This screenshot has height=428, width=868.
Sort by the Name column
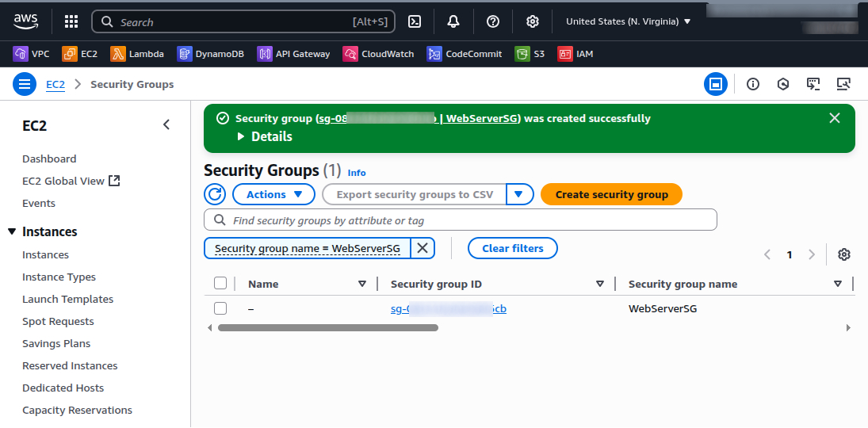tap(362, 284)
